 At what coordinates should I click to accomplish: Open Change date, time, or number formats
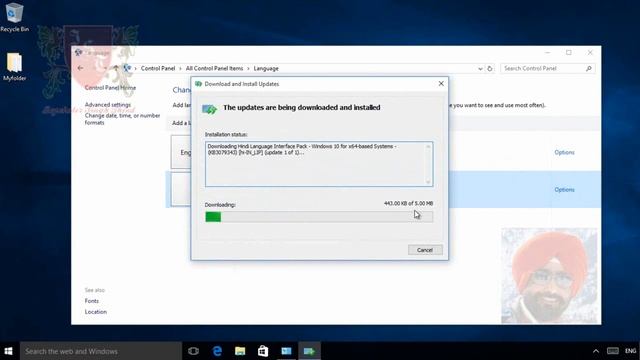122,119
